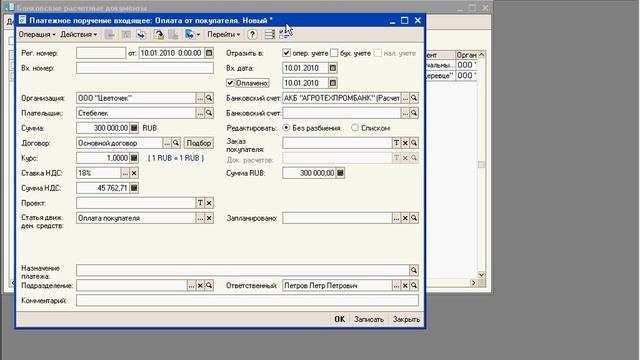
Task: Click magnifier icon of Организация field
Action: click(x=209, y=98)
